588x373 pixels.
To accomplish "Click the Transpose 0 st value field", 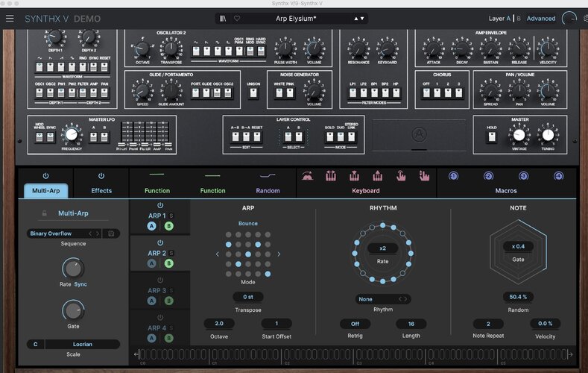I will pos(248,297).
